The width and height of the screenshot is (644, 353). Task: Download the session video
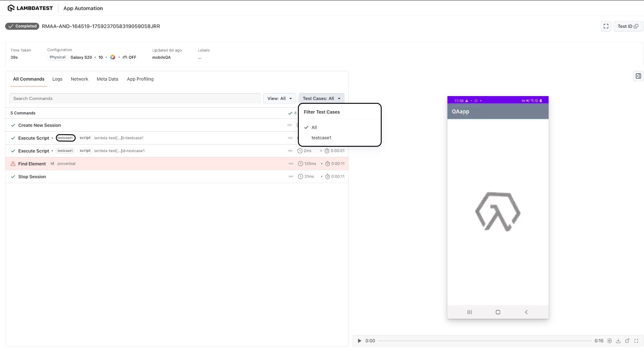pyautogui.click(x=618, y=341)
